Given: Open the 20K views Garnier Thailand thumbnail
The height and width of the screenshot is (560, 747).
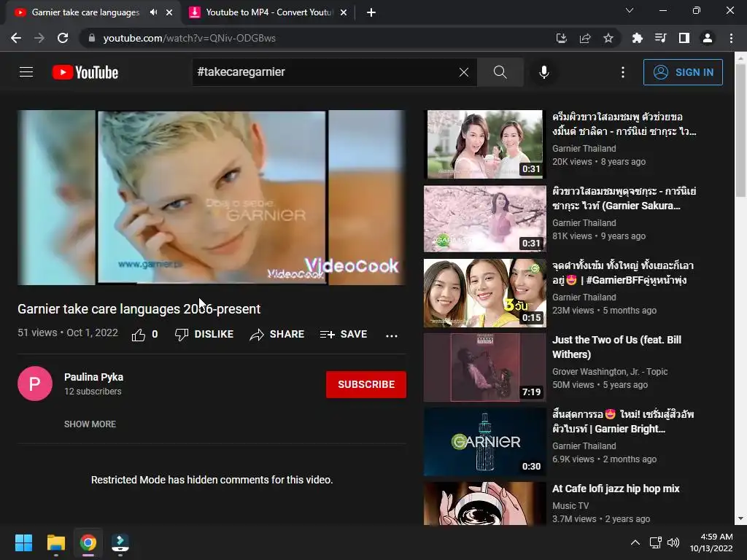Looking at the screenshot, I should click(484, 144).
